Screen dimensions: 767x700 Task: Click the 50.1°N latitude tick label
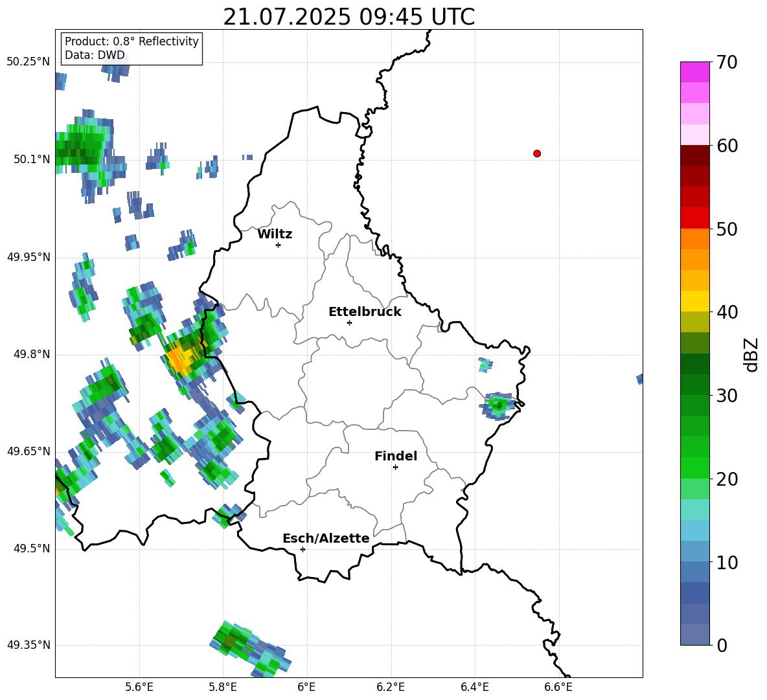(31, 159)
